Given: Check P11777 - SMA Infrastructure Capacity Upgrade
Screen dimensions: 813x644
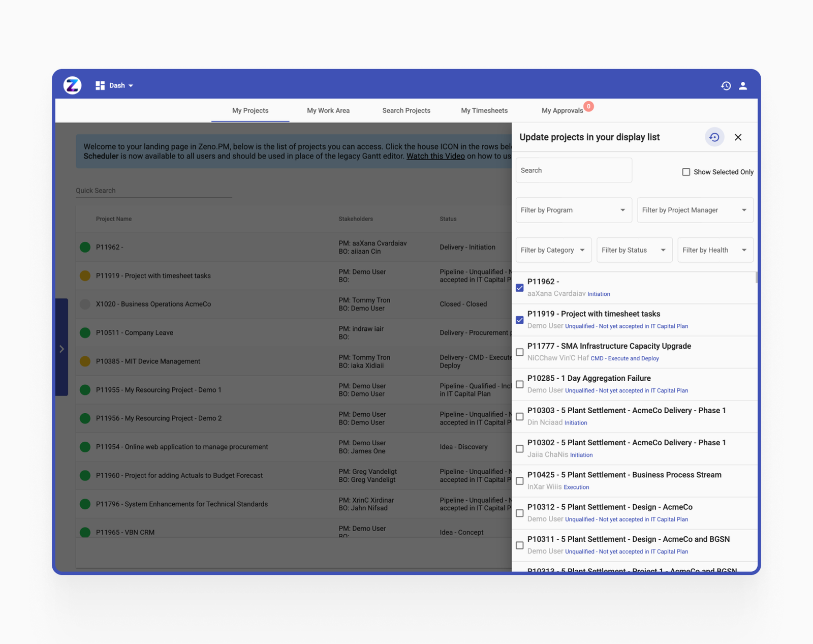Looking at the screenshot, I should tap(519, 352).
